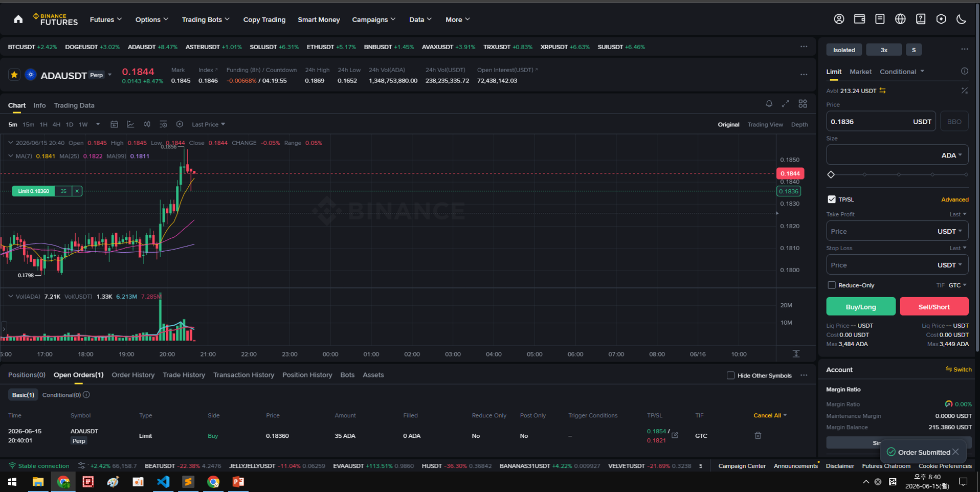Open the wallet icon in header
The image size is (980, 492).
click(859, 19)
